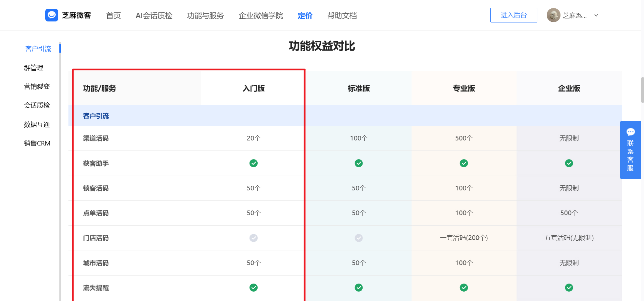Click the 渠道活码 row label
The height and width of the screenshot is (301, 644).
point(96,138)
